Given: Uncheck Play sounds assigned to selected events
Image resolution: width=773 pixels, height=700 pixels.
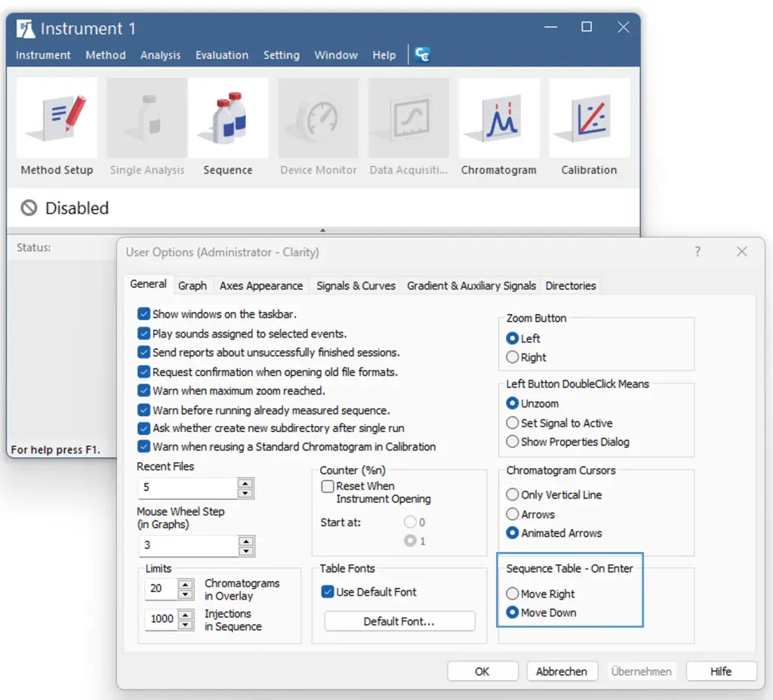Looking at the screenshot, I should [x=143, y=334].
